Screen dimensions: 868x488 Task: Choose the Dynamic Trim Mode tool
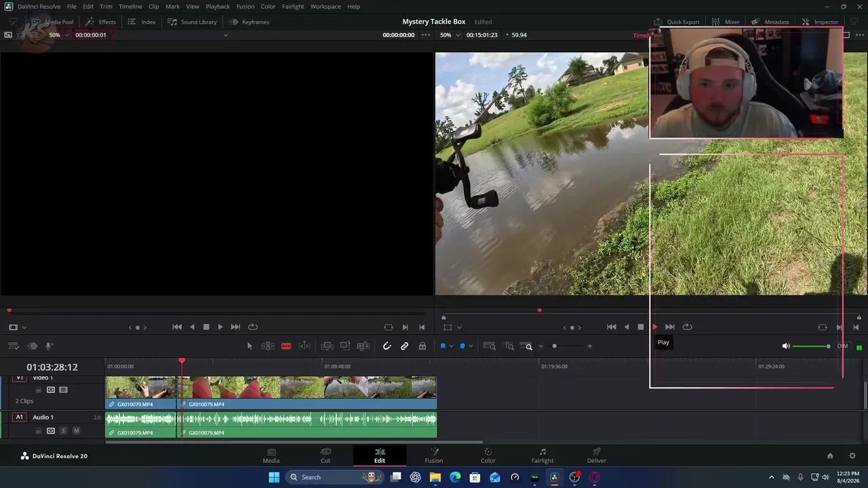(304, 346)
